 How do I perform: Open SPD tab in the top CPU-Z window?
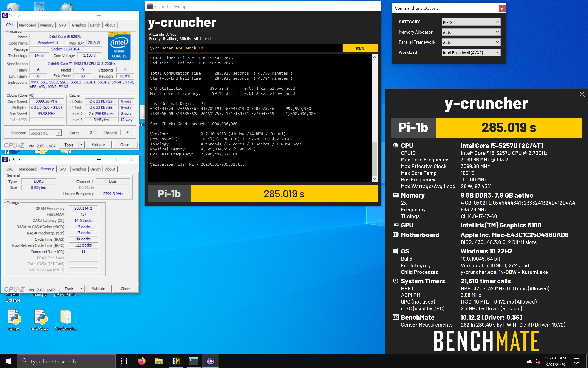[62, 25]
